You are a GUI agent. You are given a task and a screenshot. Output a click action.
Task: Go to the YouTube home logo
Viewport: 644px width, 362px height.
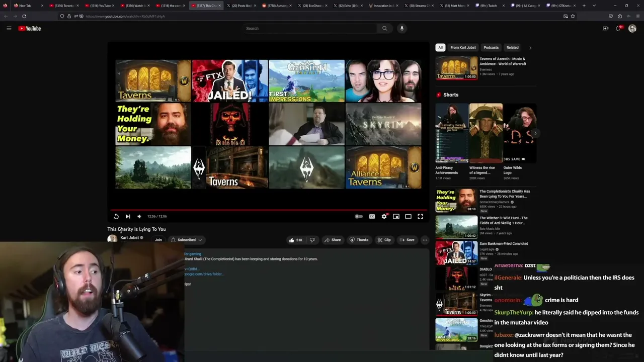coord(30,29)
